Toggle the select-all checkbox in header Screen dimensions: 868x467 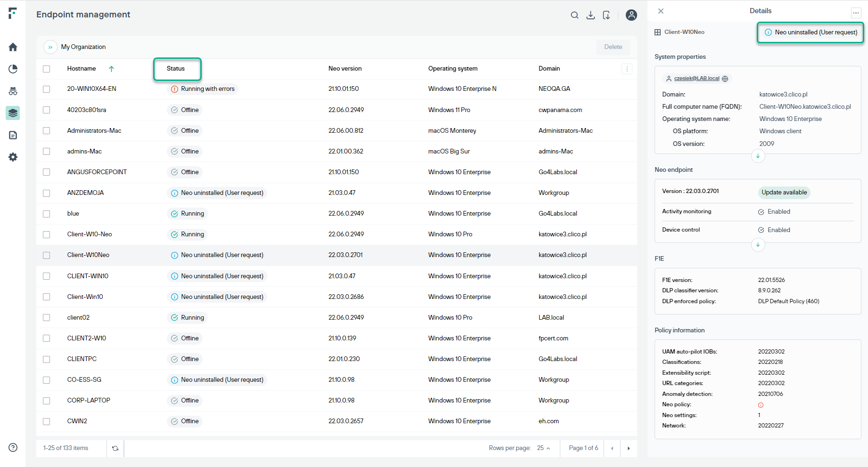pos(46,69)
